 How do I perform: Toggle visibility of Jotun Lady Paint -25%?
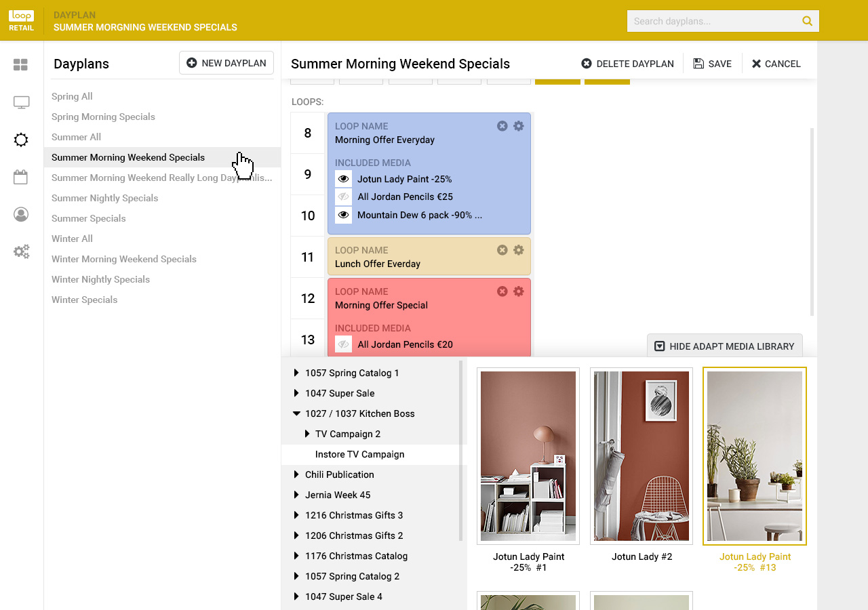pos(343,179)
